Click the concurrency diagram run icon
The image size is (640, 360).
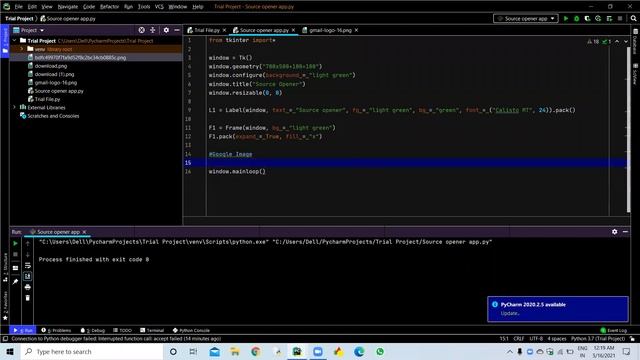click(x=609, y=18)
